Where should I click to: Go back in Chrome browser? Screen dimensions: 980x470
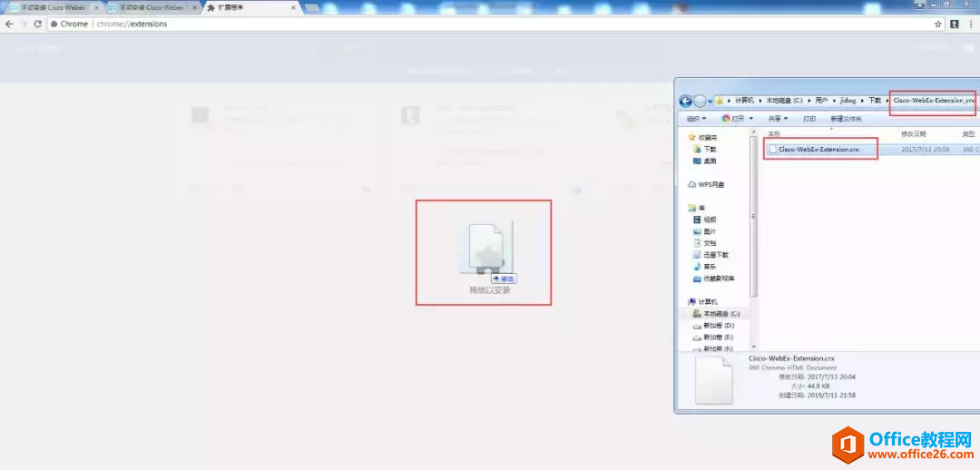[x=9, y=24]
